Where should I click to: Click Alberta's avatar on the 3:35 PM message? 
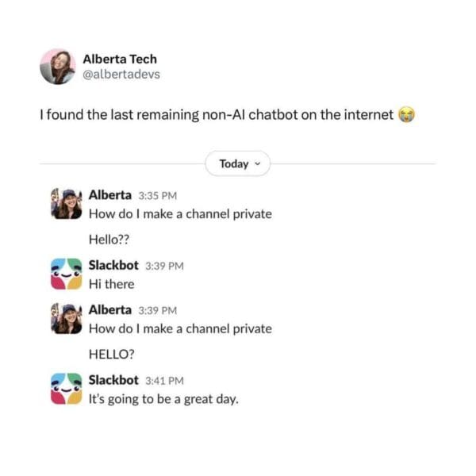click(x=67, y=204)
